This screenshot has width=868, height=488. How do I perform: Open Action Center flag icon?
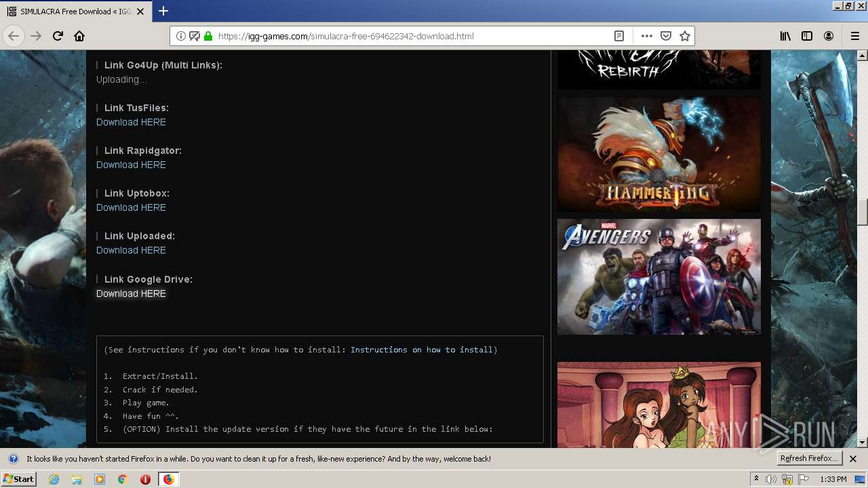pyautogui.click(x=804, y=479)
